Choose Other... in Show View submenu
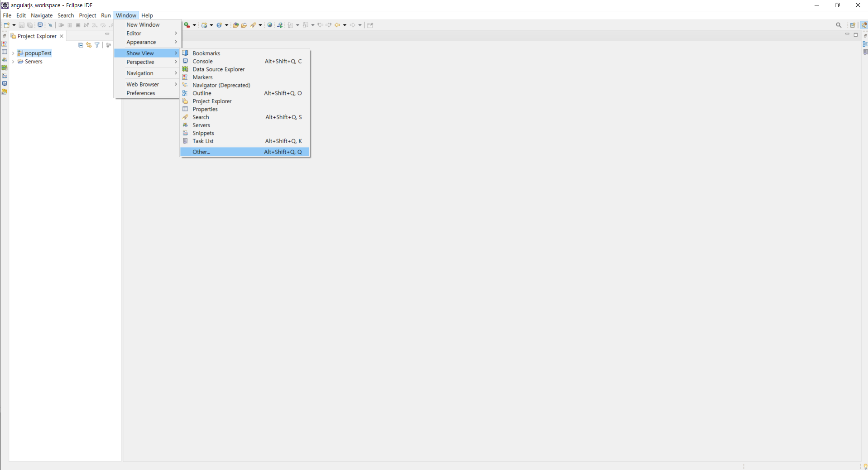This screenshot has width=868, height=470. click(245, 152)
